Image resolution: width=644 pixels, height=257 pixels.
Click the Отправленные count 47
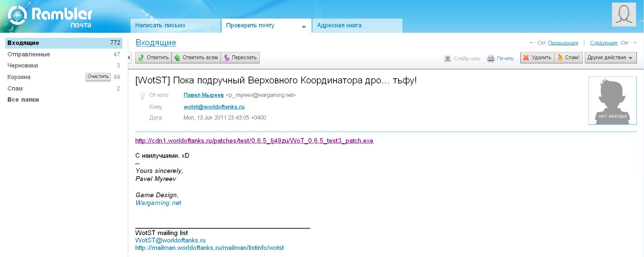(x=117, y=54)
